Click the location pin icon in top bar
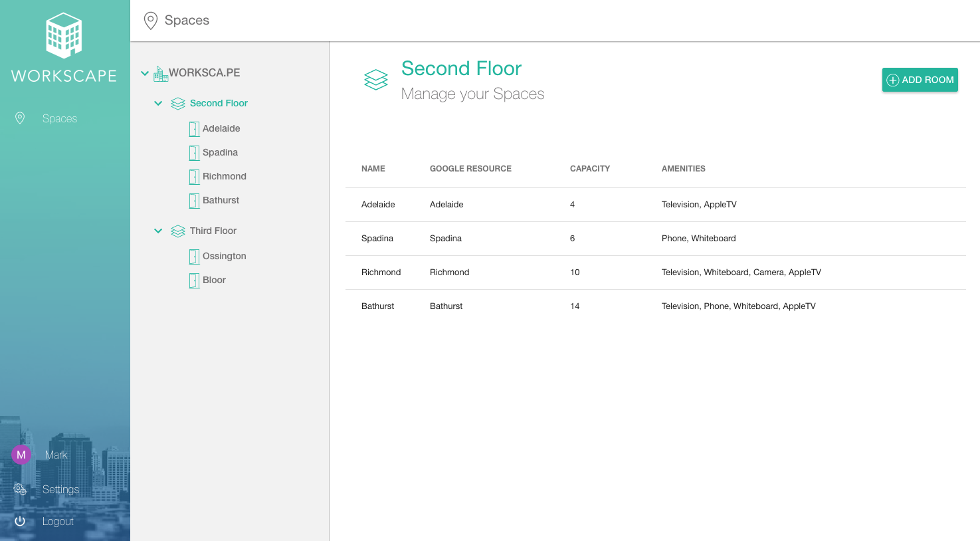This screenshot has height=541, width=980. point(150,21)
